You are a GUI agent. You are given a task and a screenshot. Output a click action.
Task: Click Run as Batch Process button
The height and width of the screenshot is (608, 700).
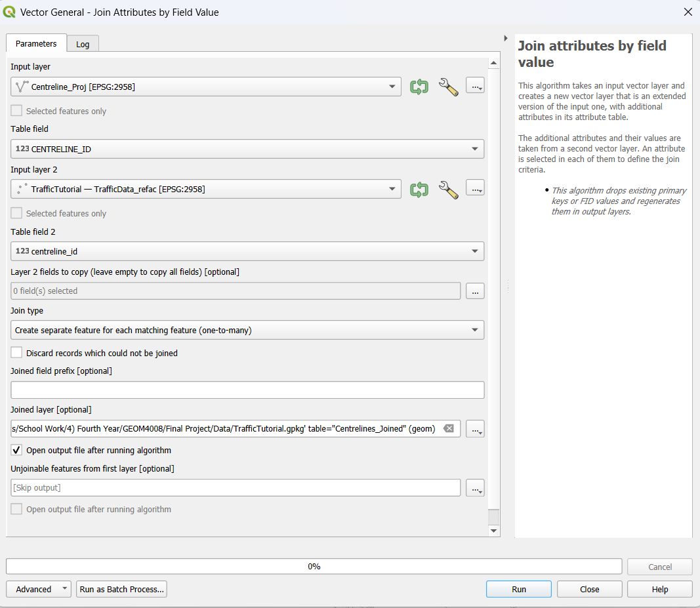coord(121,589)
